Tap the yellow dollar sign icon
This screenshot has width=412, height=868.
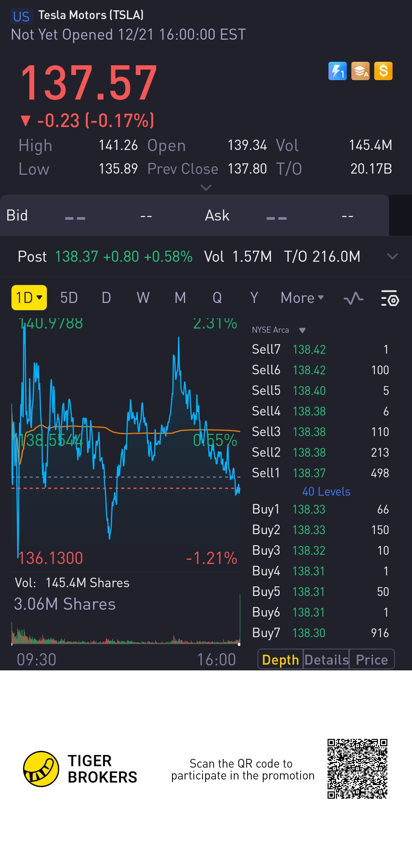[x=383, y=71]
